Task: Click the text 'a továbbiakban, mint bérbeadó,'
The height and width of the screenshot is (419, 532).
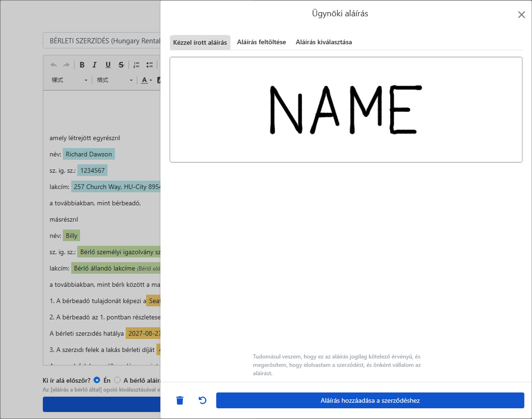Action: 95,203
